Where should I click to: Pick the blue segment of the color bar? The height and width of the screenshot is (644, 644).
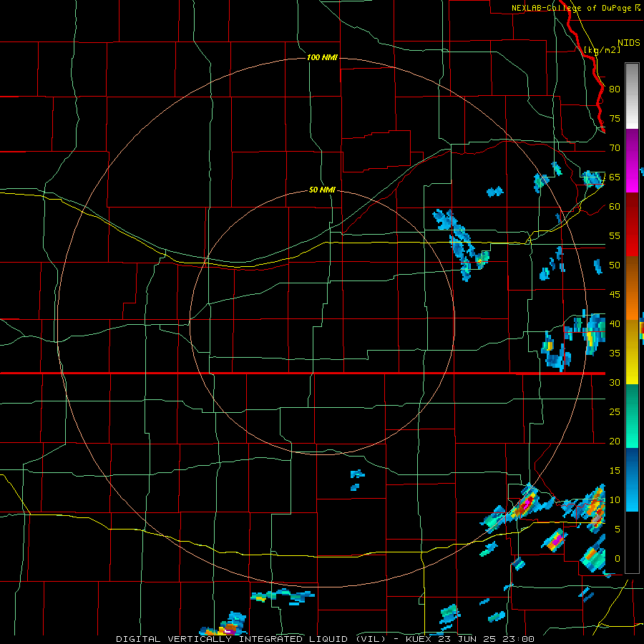[632, 479]
